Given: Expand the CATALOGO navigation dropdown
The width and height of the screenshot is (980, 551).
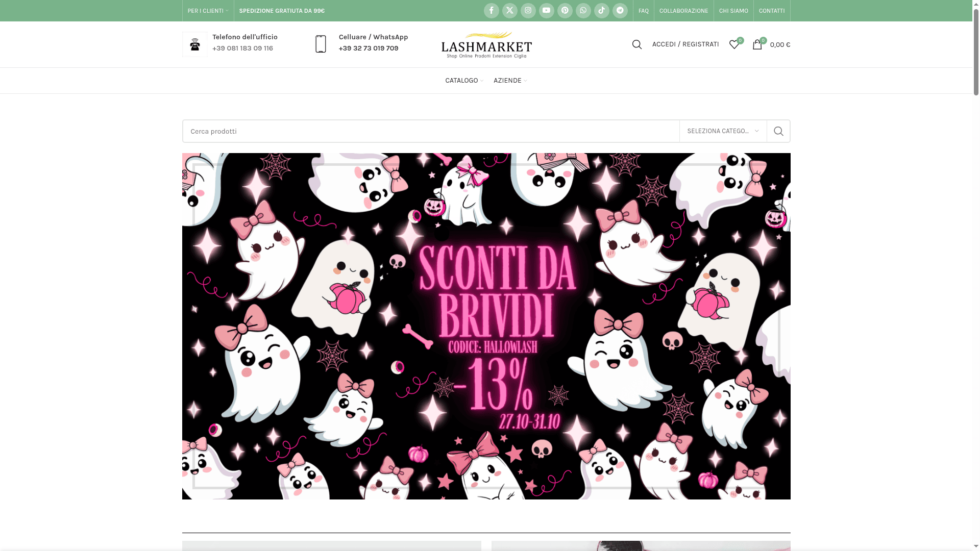Looking at the screenshot, I should [463, 80].
